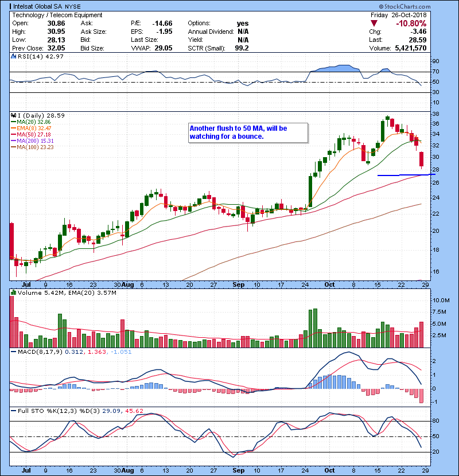The width and height of the screenshot is (459, 476).
Task: Click the MACD(8,17,9) indicator label
Action: point(40,352)
